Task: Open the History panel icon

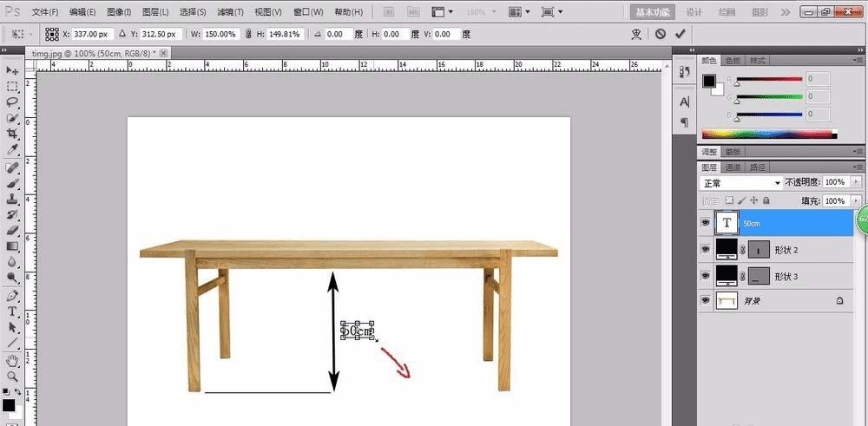Action: click(x=685, y=72)
